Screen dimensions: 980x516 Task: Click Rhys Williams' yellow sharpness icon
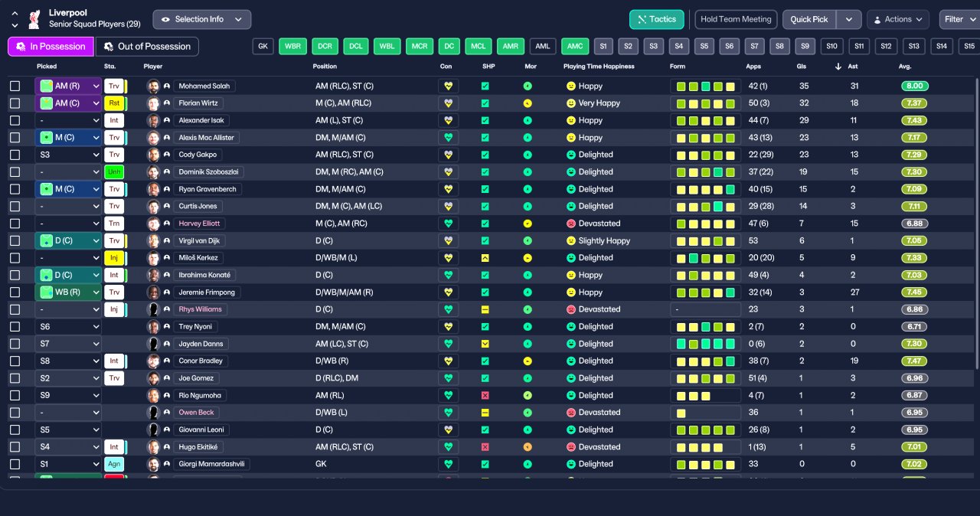pyautogui.click(x=485, y=309)
